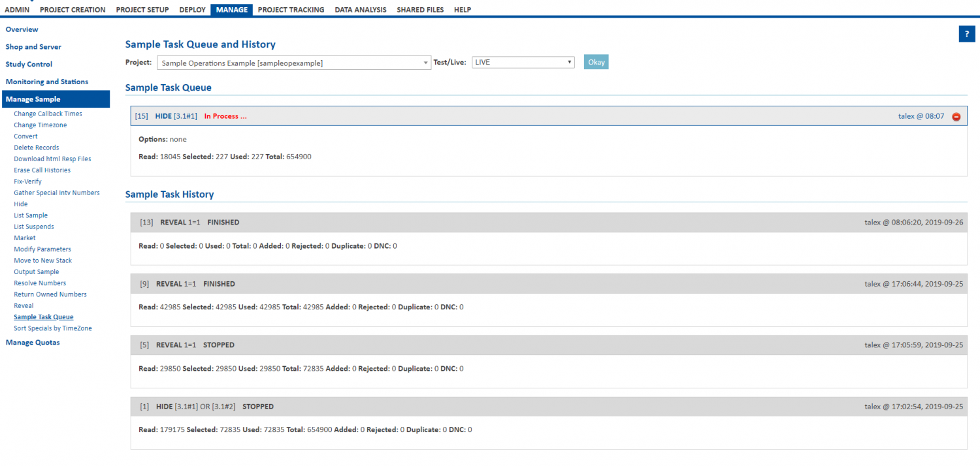Navigate to the Reveal page
Viewport: 980px width, 466px height.
coord(24,305)
